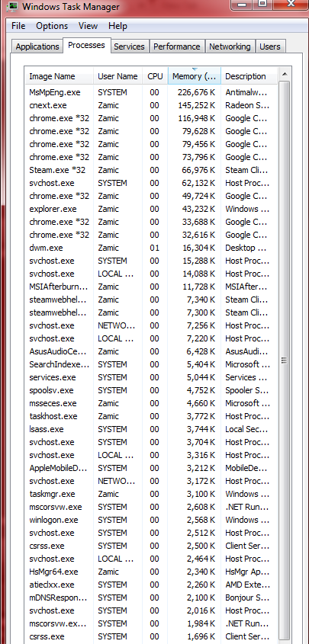Select steamwebhelper using 7,300 K memory
309x644 pixels.
[x=151, y=312]
